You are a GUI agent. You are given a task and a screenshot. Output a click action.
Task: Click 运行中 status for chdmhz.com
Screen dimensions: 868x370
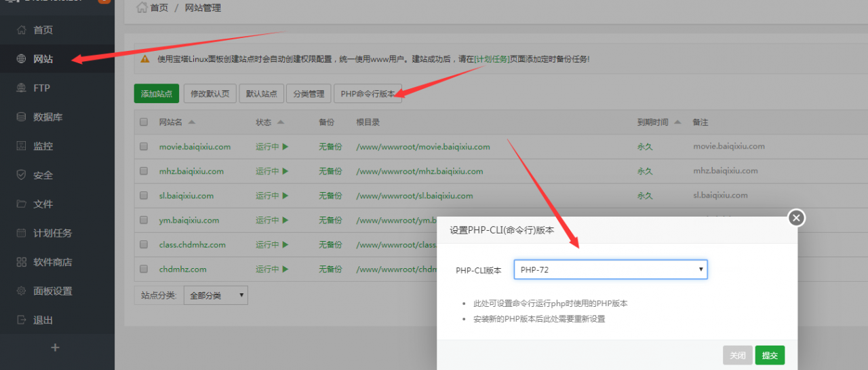pyautogui.click(x=272, y=269)
